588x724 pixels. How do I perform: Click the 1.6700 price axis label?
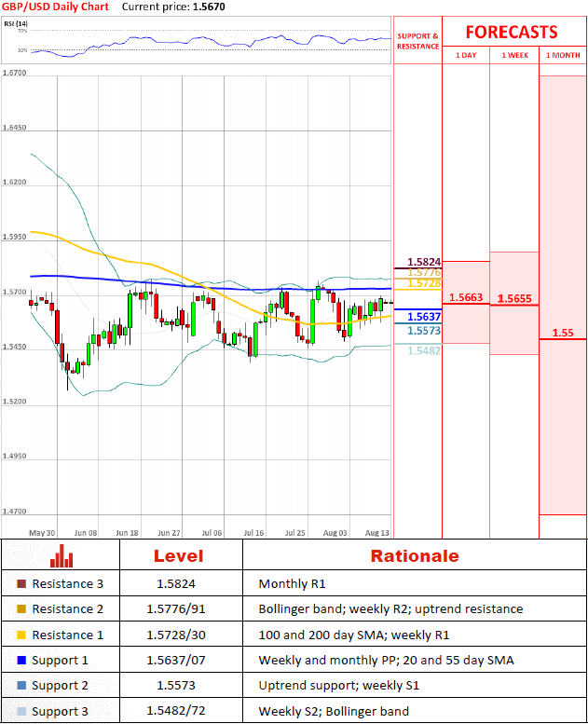tap(14, 73)
